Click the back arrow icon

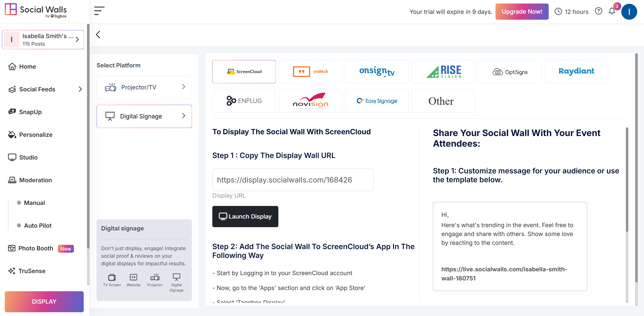pyautogui.click(x=98, y=35)
